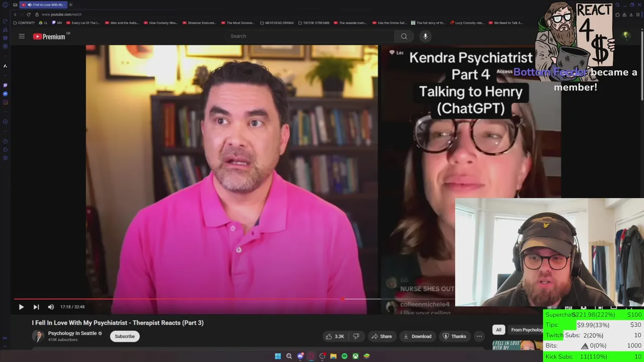Open The Most Divisive bookmark
Screen dimensions: 644x362
238,23
